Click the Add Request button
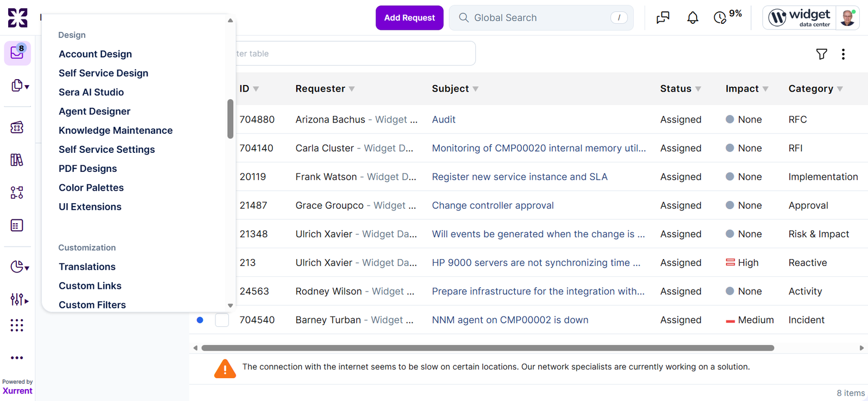The image size is (868, 401). point(410,18)
